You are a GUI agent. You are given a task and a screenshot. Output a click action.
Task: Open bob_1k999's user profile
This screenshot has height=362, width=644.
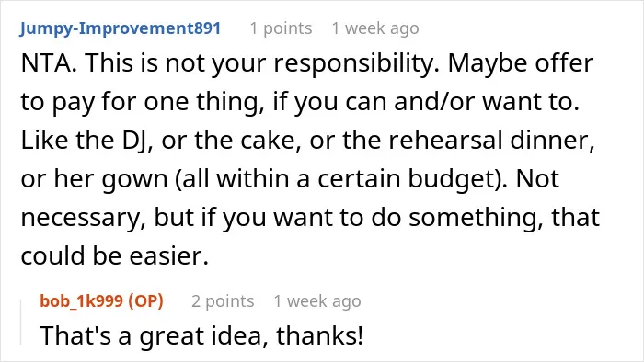81,301
